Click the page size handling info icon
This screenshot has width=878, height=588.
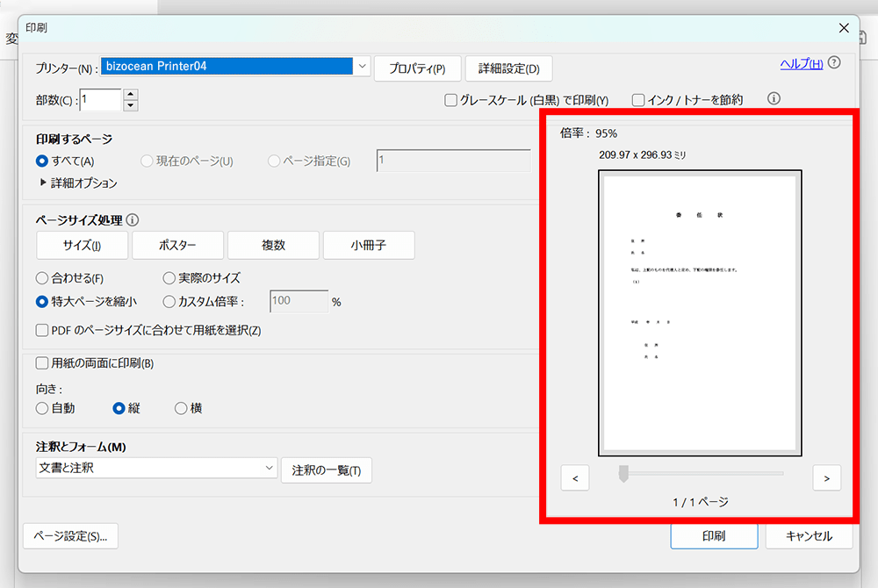(133, 220)
